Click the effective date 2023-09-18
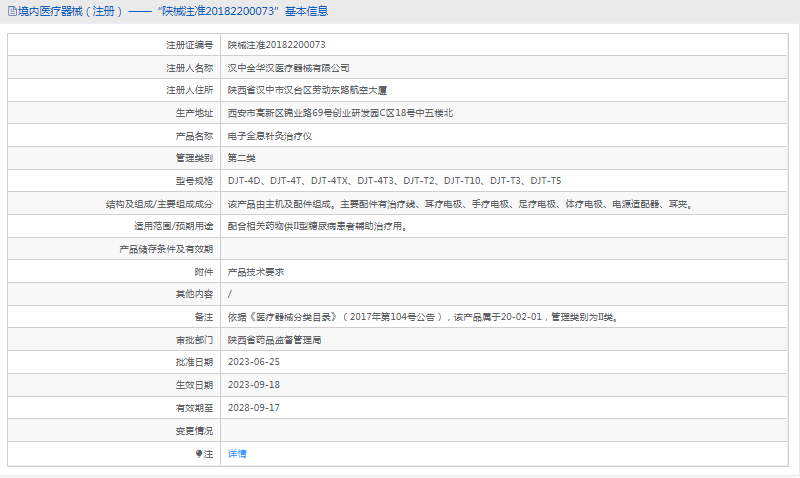 pos(254,385)
